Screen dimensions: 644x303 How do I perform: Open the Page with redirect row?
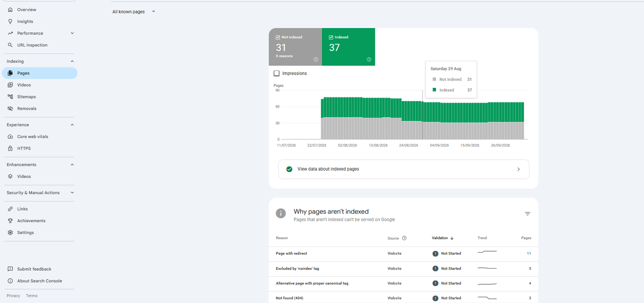403,253
